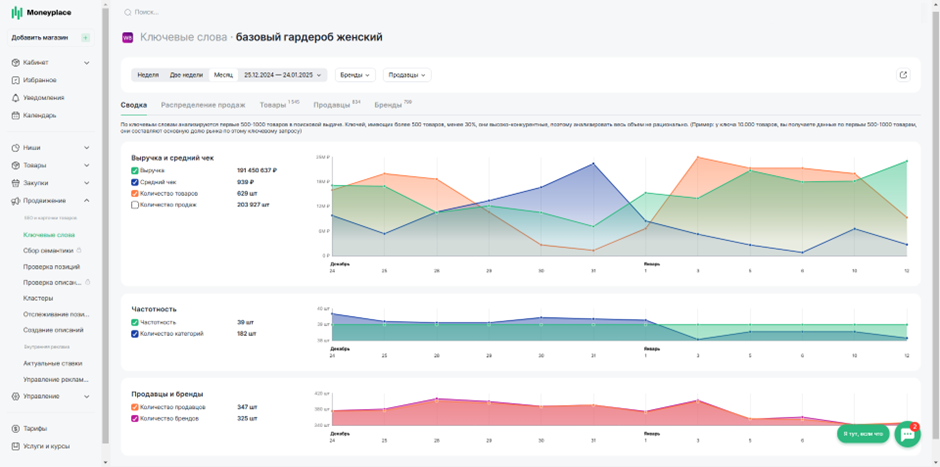This screenshot has width=940, height=467.
Task: Click the WB marketplace badge icon
Action: [x=127, y=37]
